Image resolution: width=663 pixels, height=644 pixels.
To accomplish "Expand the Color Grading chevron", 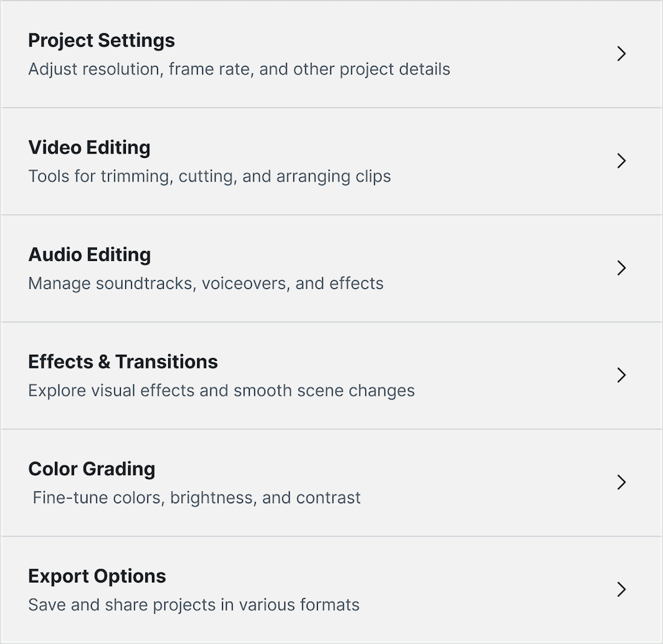I will pyautogui.click(x=622, y=482).
